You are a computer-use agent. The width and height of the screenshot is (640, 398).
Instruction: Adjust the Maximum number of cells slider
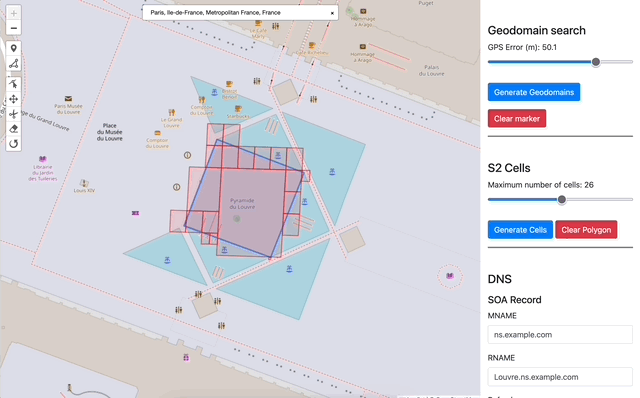click(x=562, y=200)
